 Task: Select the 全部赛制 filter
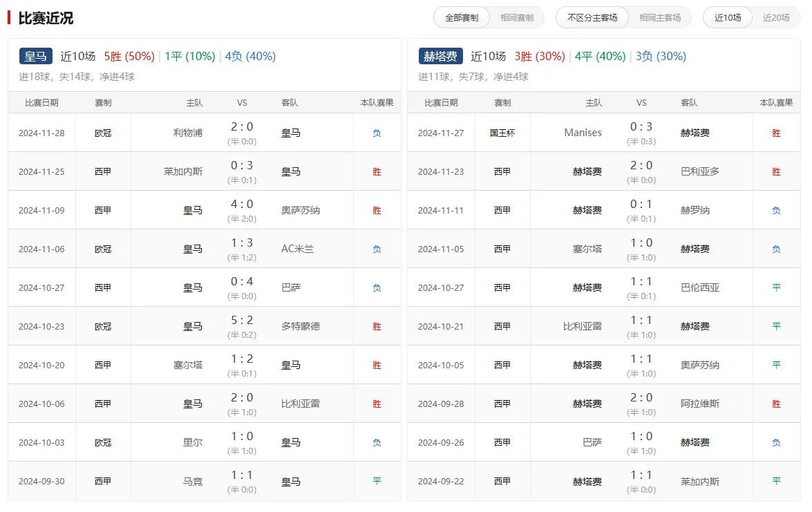462,17
